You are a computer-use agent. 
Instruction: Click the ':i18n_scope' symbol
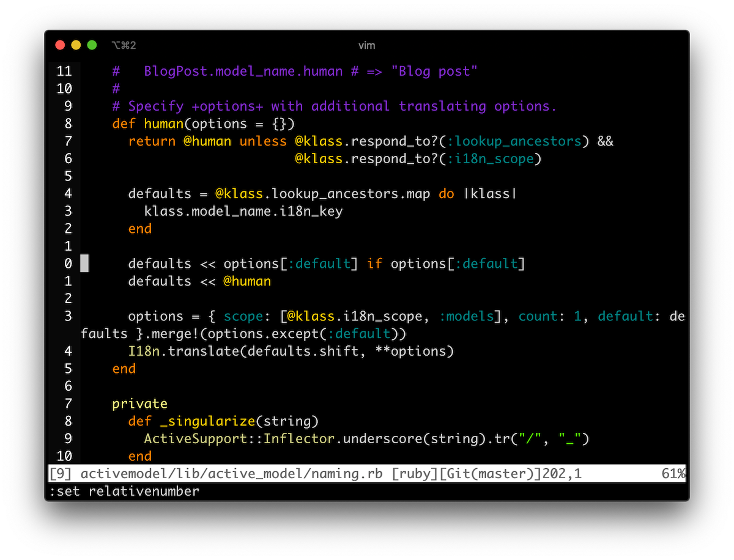[x=490, y=159]
